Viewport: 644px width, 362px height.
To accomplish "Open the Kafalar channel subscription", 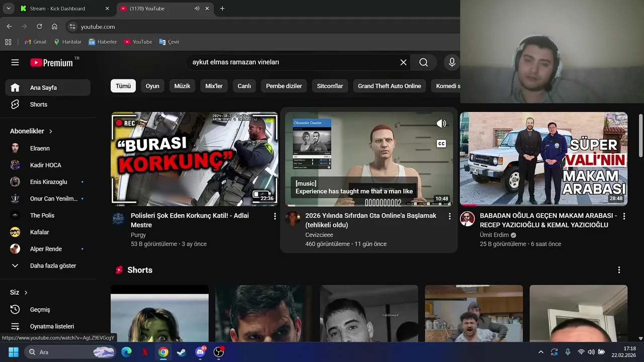I will tap(48, 232).
